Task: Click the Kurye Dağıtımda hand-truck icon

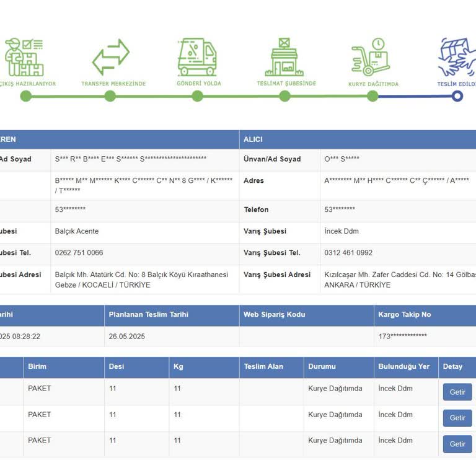Action: tap(371, 57)
